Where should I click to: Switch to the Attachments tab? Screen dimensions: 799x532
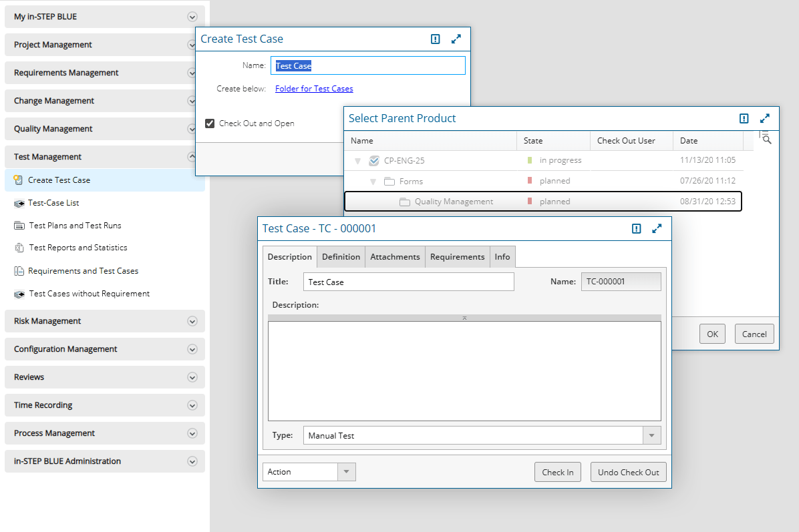coord(395,256)
